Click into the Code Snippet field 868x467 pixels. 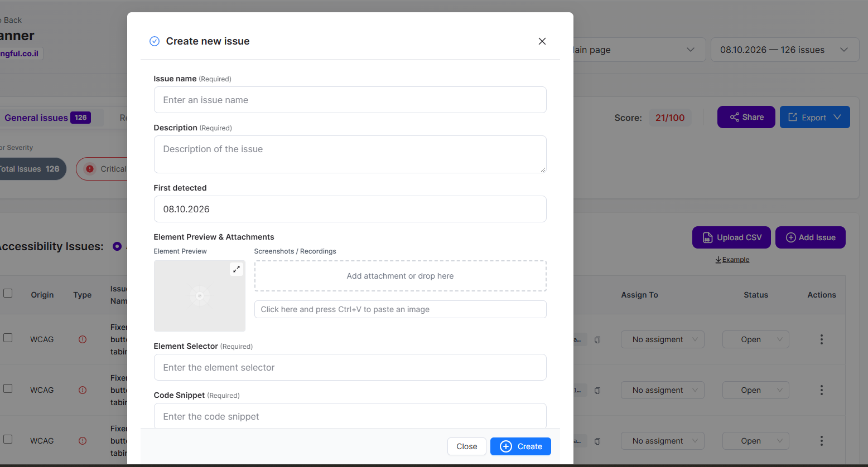pos(350,416)
